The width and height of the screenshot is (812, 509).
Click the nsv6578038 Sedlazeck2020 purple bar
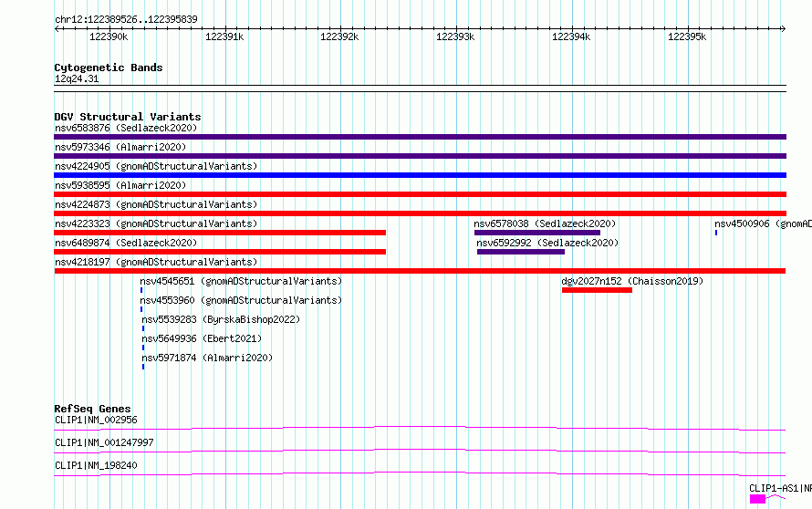pos(537,233)
